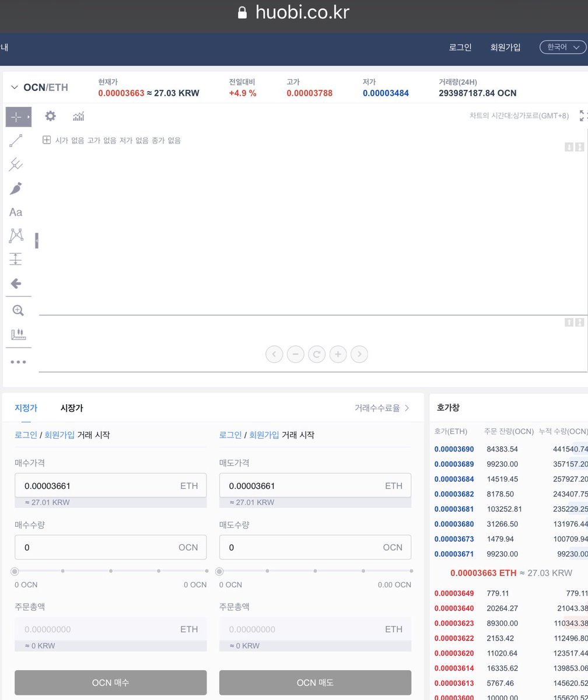Select the pattern drawing tool
Viewport: 588px width, 700px height.
tap(16, 236)
